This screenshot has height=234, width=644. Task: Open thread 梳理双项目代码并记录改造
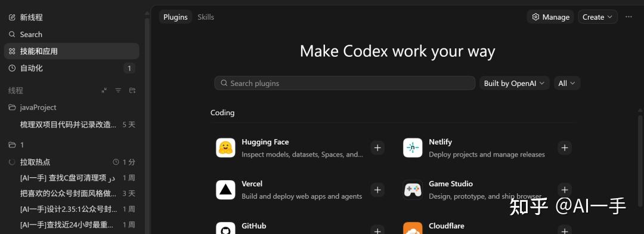coord(72,125)
